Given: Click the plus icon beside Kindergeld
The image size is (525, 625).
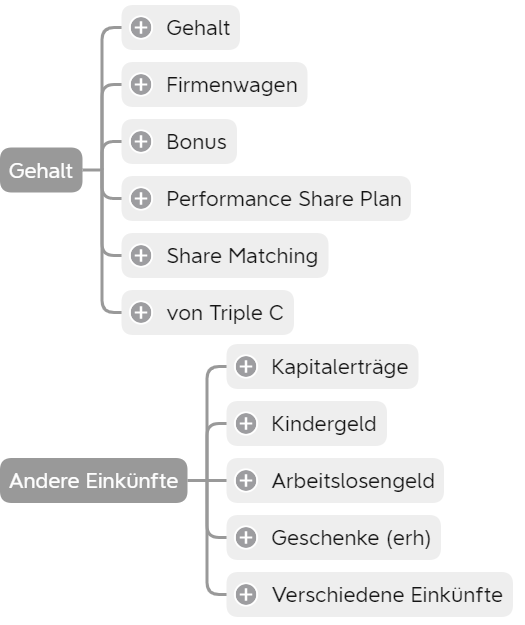Looking at the screenshot, I should [246, 424].
